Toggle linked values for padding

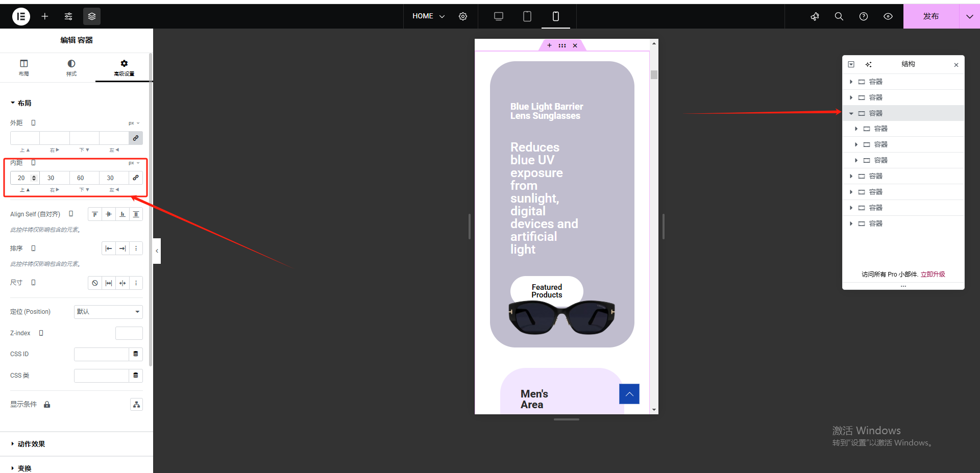click(136, 178)
